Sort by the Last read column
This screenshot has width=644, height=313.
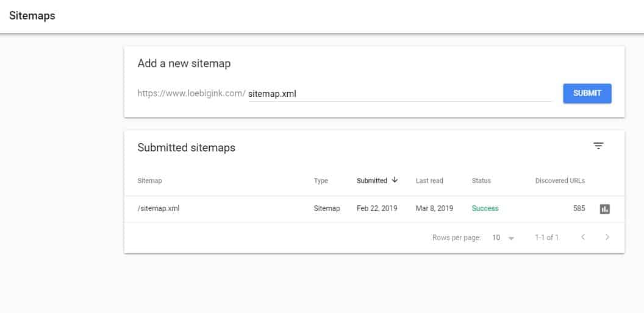429,181
